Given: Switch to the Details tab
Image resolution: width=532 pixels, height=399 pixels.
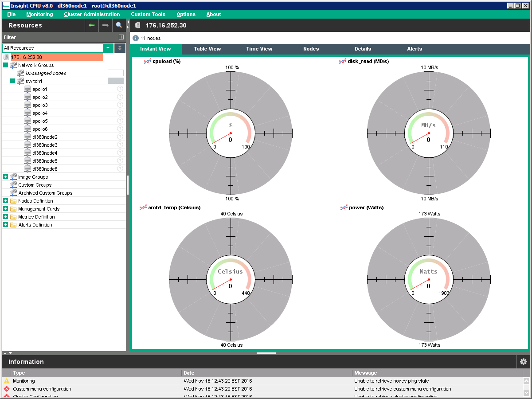Looking at the screenshot, I should coord(363,49).
